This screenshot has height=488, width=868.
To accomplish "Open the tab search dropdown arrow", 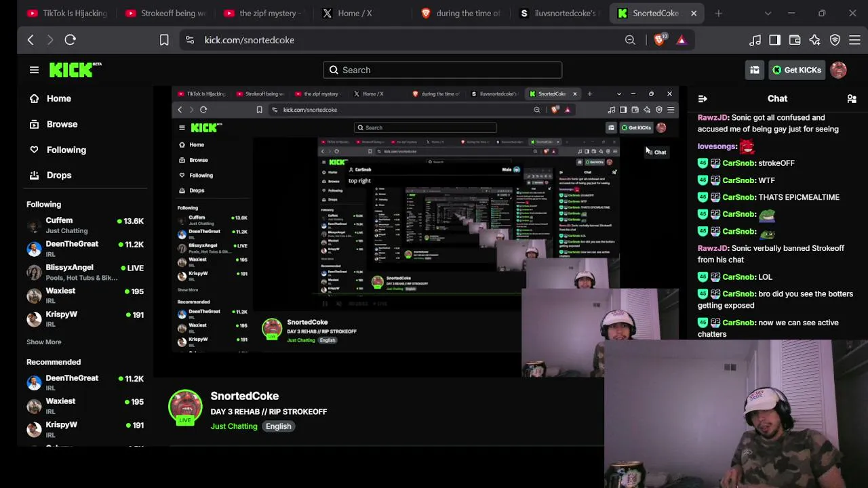I will click(x=768, y=13).
